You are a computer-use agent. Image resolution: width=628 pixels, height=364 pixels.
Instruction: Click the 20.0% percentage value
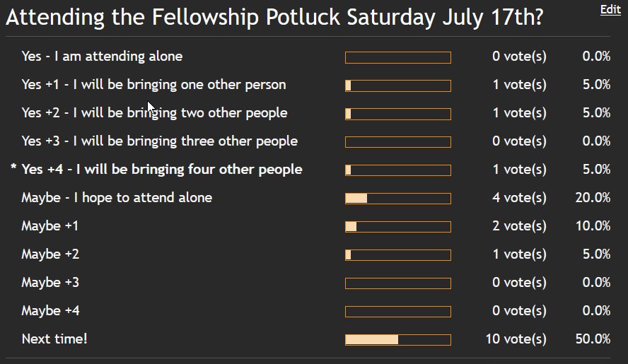coord(593,198)
